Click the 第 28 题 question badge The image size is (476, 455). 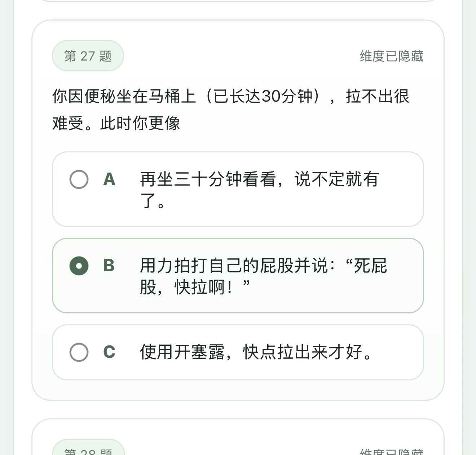[x=88, y=450]
